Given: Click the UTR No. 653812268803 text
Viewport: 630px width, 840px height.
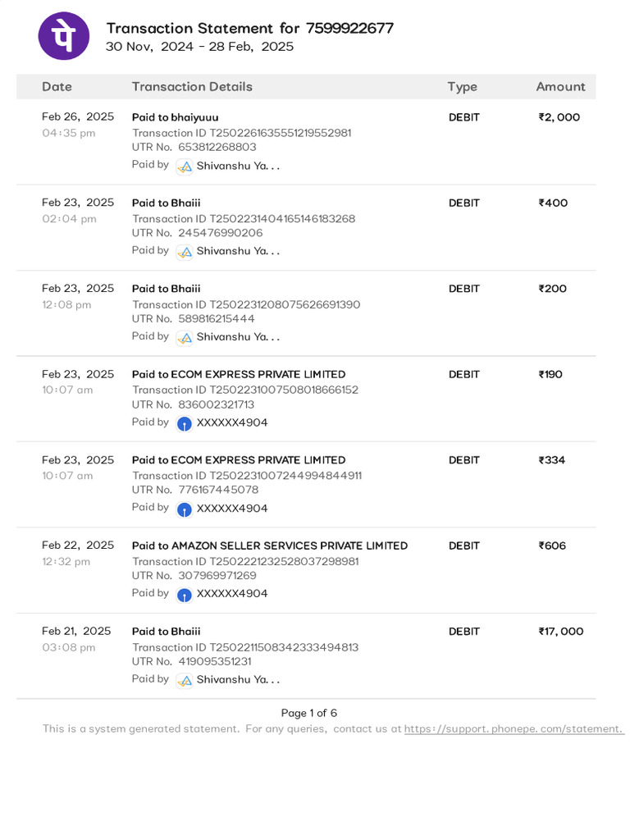Looking at the screenshot, I should (x=194, y=148).
